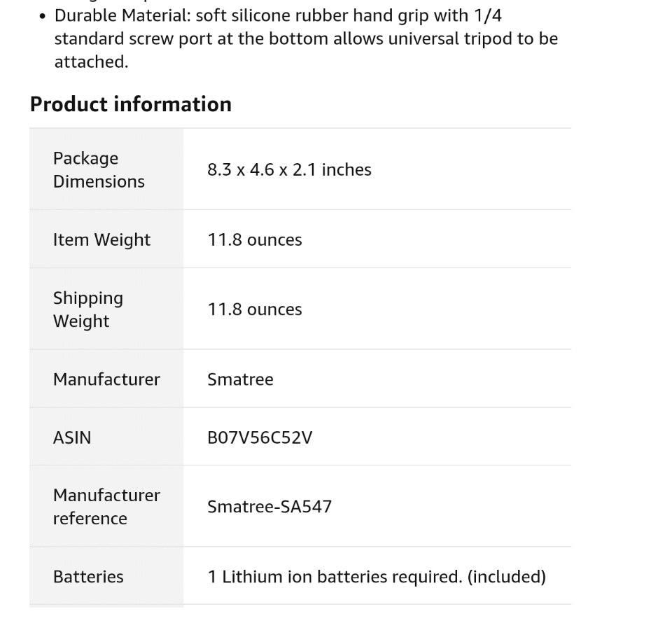Click the Manufacturer reference label
The image size is (672, 644).
click(106, 507)
